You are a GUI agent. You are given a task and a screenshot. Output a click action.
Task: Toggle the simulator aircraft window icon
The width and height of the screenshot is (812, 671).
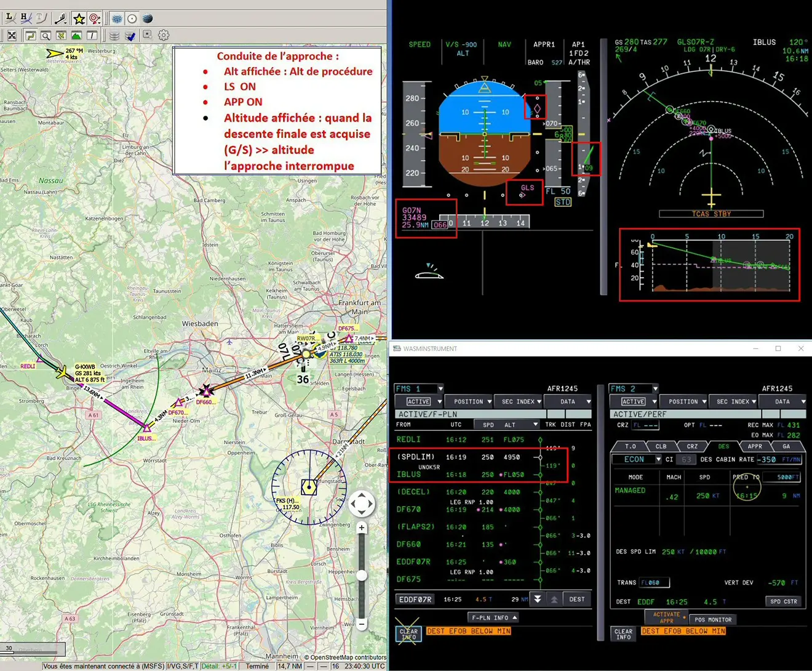[61, 36]
